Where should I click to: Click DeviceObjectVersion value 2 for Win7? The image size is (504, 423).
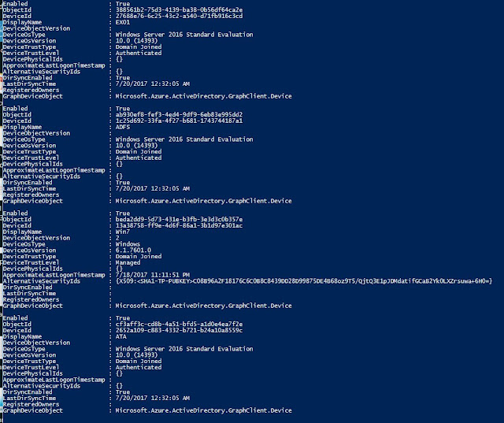117,238
